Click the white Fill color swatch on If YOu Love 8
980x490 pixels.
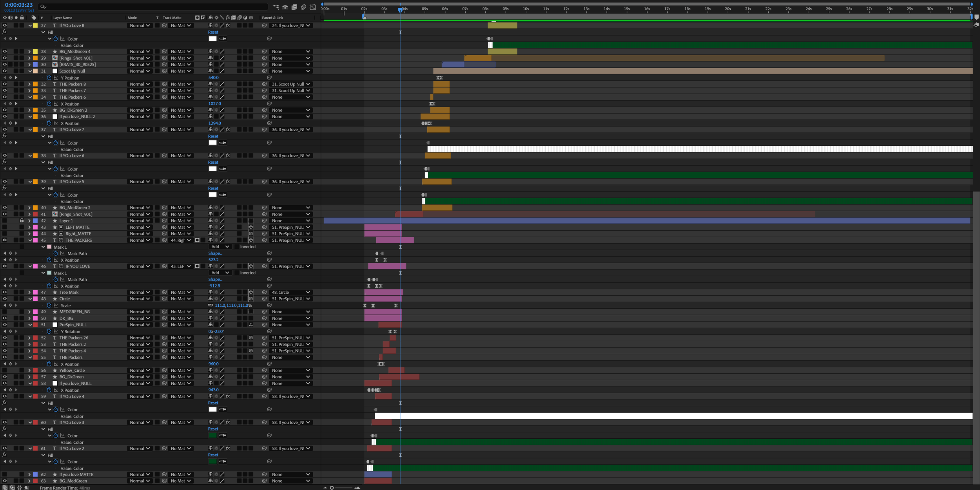(x=212, y=38)
